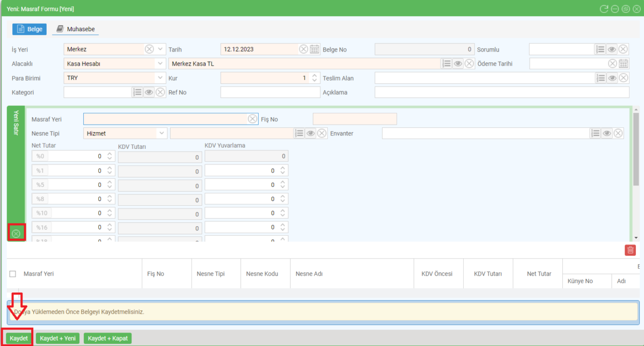Image resolution: width=644 pixels, height=346 pixels.
Task: Expand the Para Birimi dropdown
Action: coord(161,78)
